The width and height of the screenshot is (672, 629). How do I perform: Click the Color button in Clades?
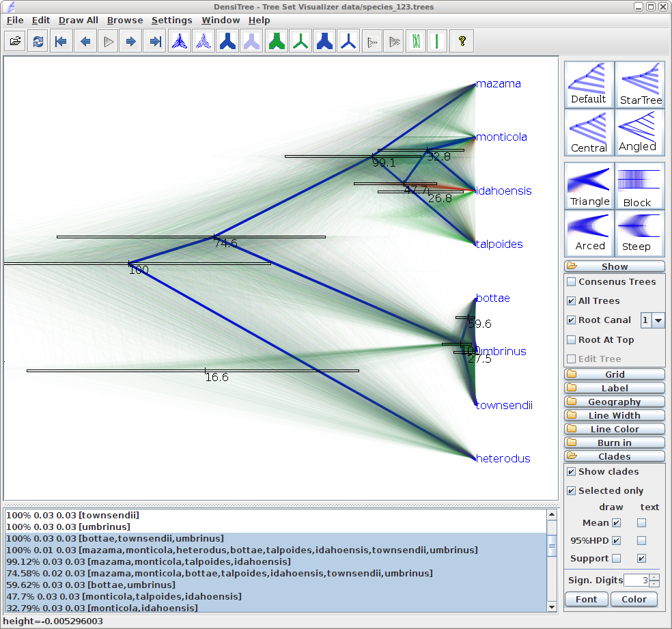pyautogui.click(x=634, y=600)
